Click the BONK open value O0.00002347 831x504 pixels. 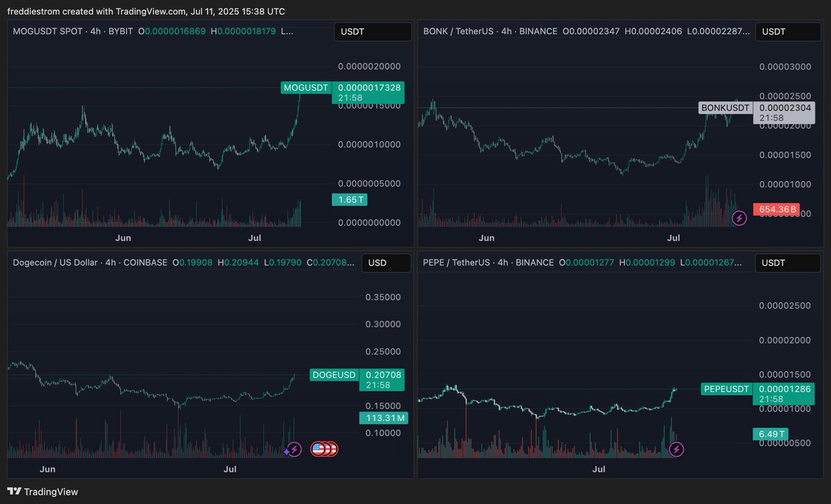click(591, 32)
